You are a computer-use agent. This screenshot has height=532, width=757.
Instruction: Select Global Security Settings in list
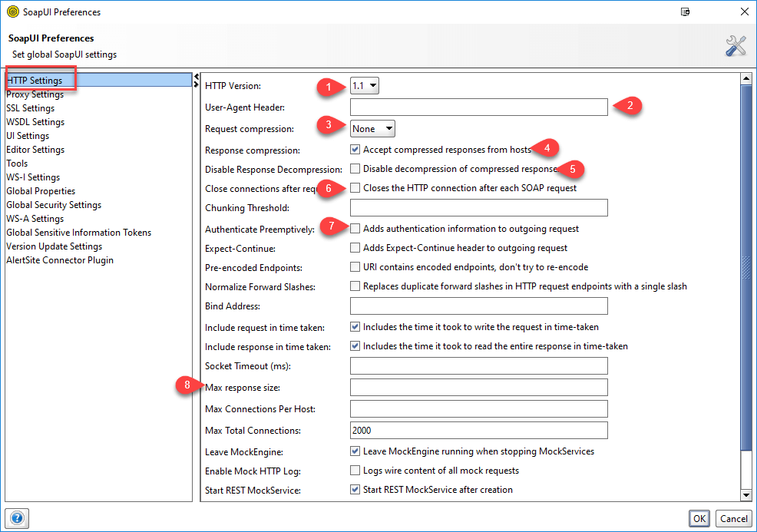click(x=54, y=205)
